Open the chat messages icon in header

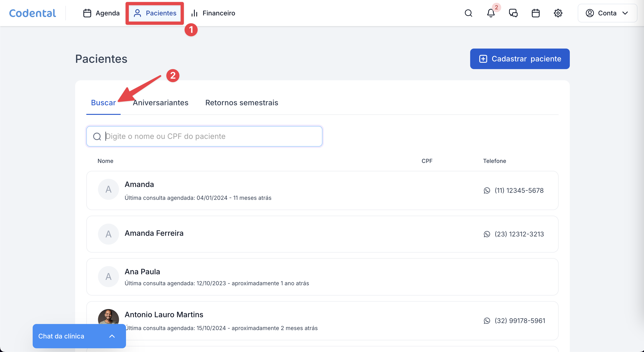pos(513,13)
